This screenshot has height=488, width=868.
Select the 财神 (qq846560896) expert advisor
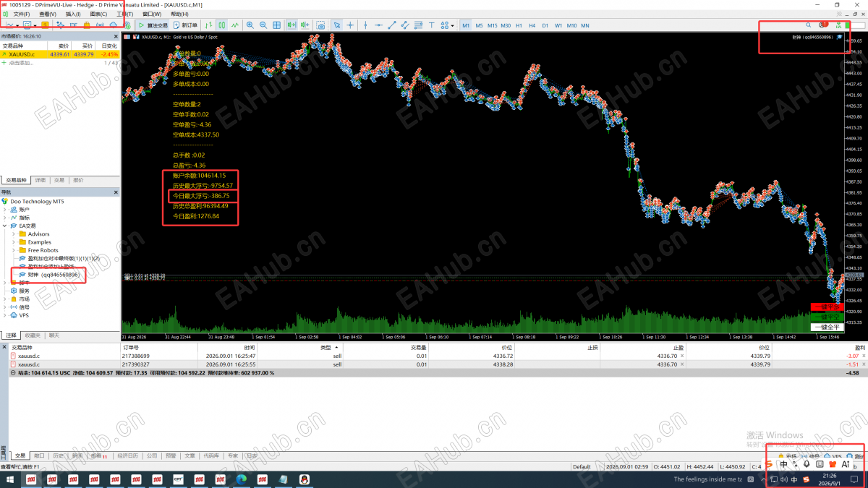click(x=52, y=275)
